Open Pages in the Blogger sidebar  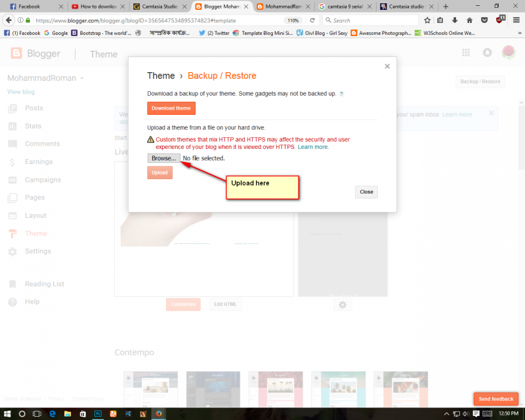35,198
